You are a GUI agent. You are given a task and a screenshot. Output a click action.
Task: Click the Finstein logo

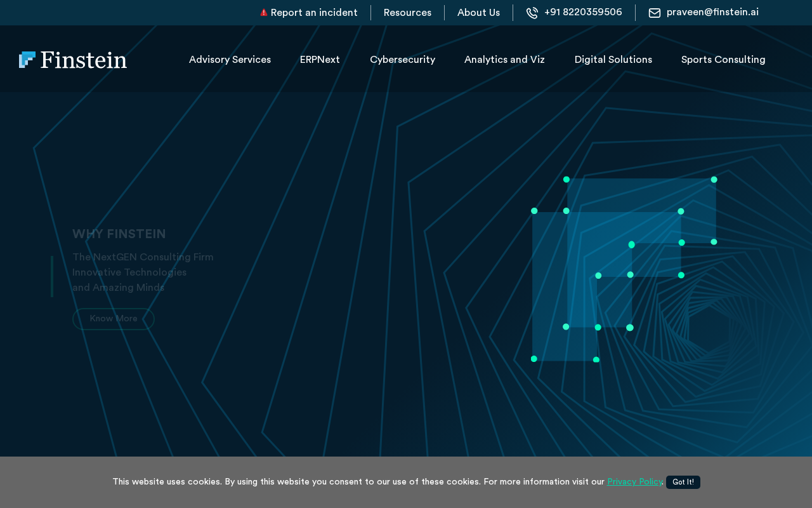pos(73,60)
